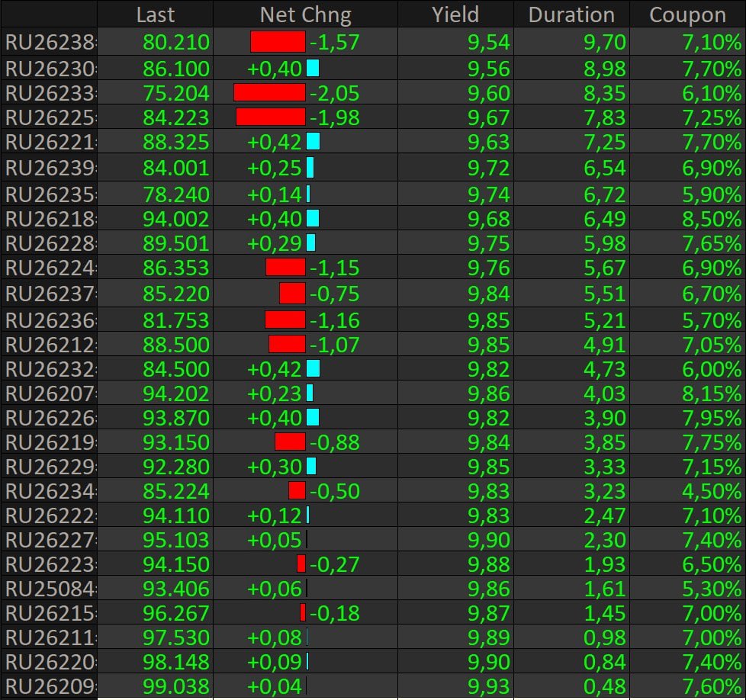Image resolution: width=746 pixels, height=700 pixels.
Task: Sort by the Yield column header
Action: click(x=455, y=14)
